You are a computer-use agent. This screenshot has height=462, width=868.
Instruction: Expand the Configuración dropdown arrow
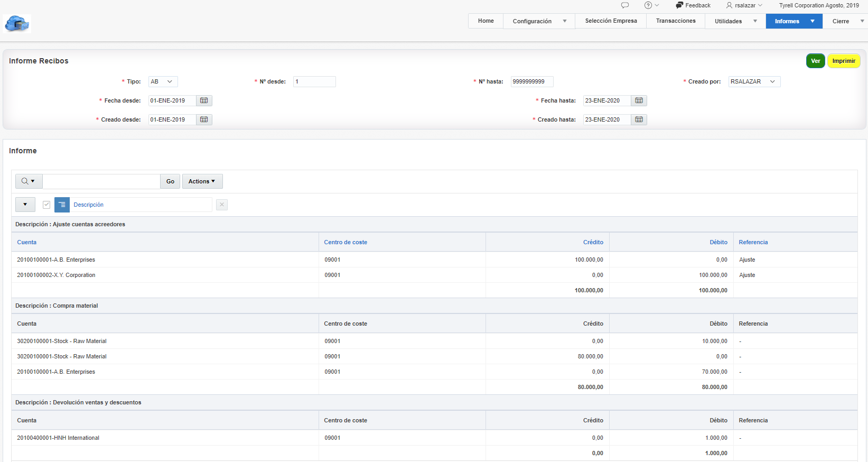[565, 21]
